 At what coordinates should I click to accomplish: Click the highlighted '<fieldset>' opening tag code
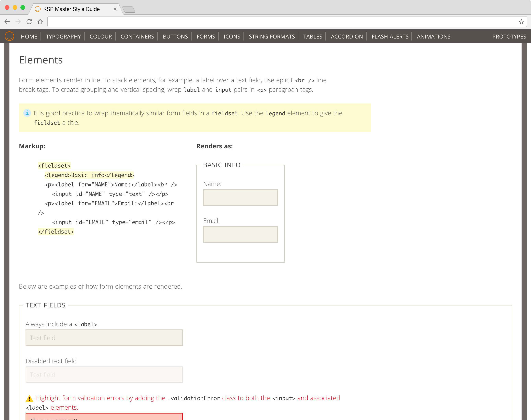click(x=54, y=165)
